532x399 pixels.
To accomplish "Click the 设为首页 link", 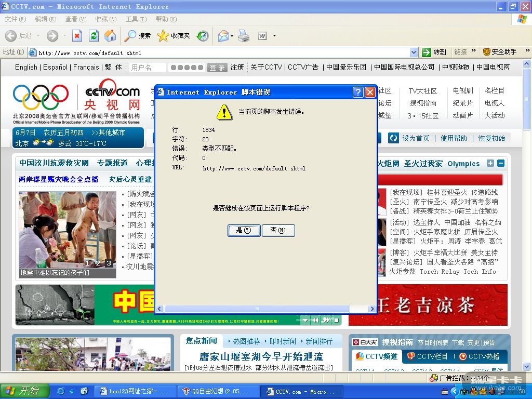I will pos(416,138).
